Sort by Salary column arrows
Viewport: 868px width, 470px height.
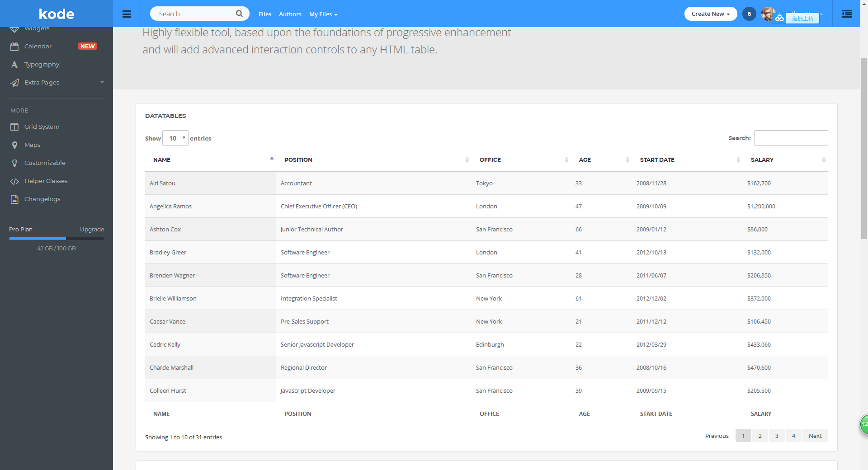[x=824, y=160]
